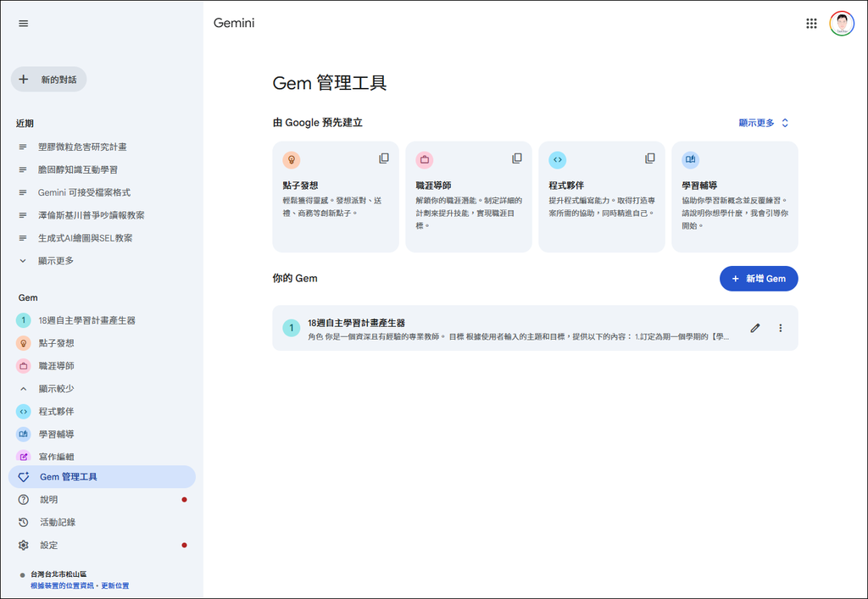
Task: Click the Gemini logo text in the header
Action: [x=234, y=23]
